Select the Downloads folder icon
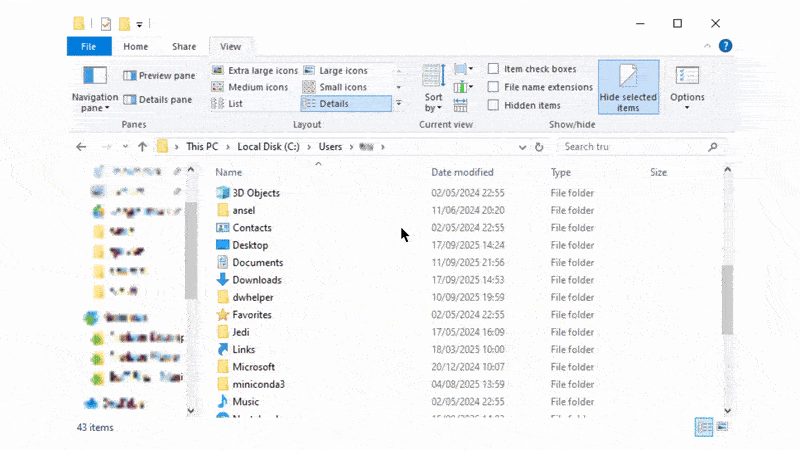Screen dimensions: 800x450 pyautogui.click(x=222, y=280)
